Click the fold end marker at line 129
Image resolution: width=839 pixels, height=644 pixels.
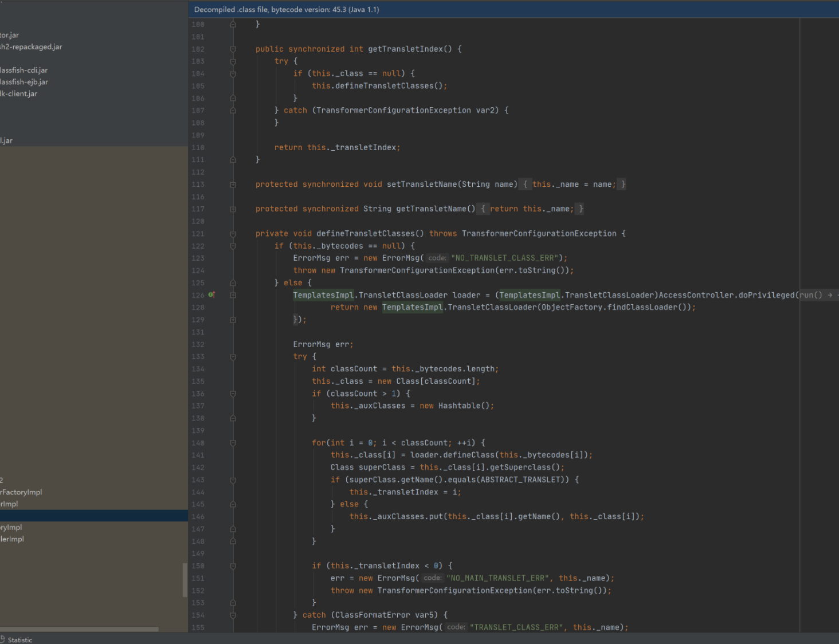pyautogui.click(x=233, y=320)
